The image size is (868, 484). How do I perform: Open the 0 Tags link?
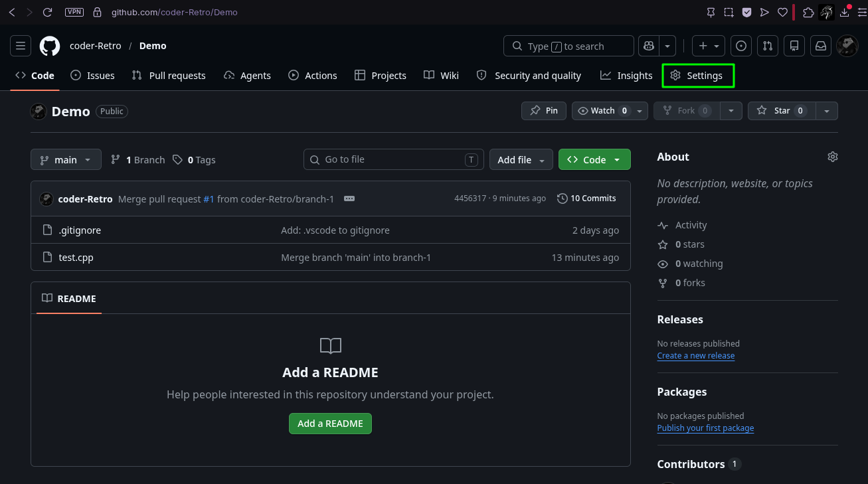(194, 160)
